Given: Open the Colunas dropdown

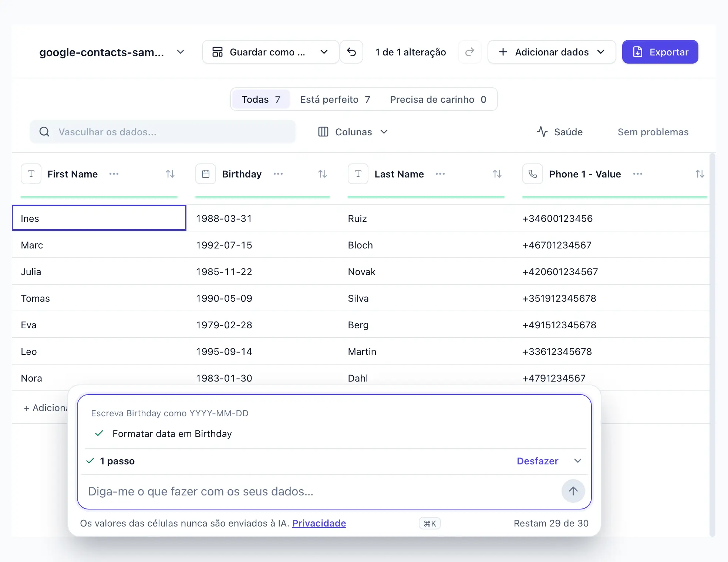Looking at the screenshot, I should 353,132.
